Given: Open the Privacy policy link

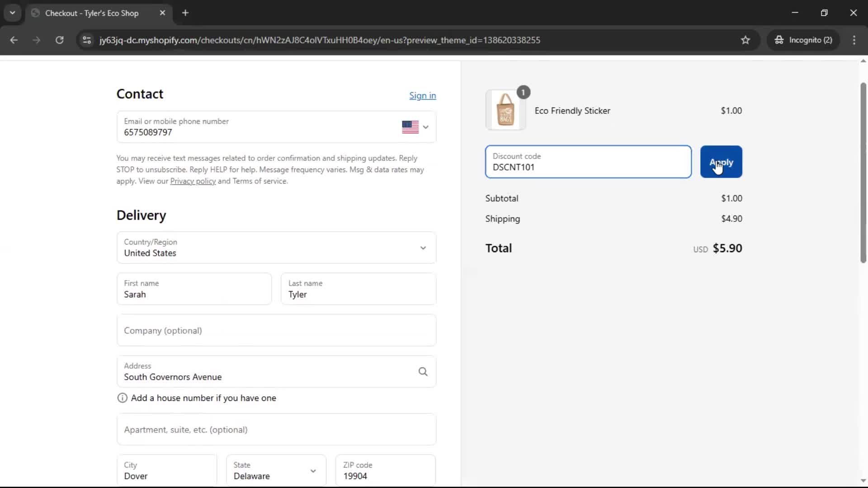Looking at the screenshot, I should click(x=193, y=181).
